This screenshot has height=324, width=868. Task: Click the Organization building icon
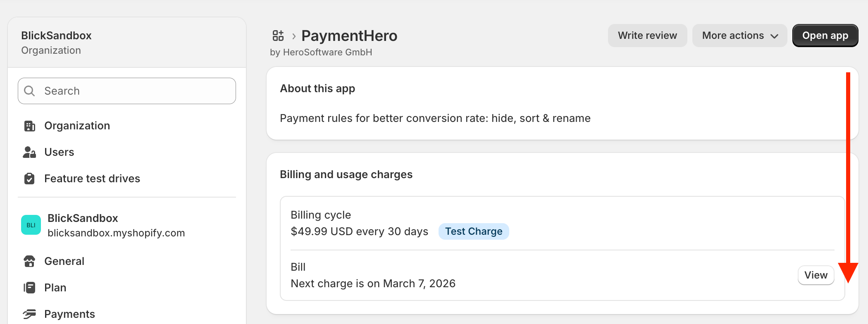tap(29, 126)
